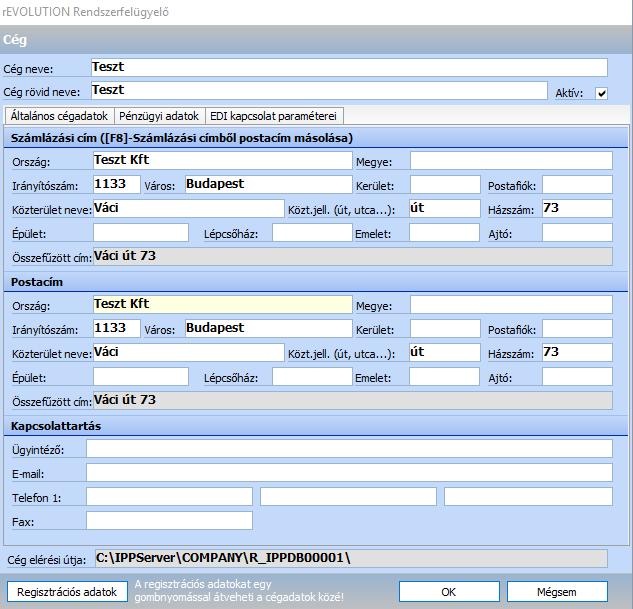
Task: Click Megye field in Számlázási cím
Action: 511,160
